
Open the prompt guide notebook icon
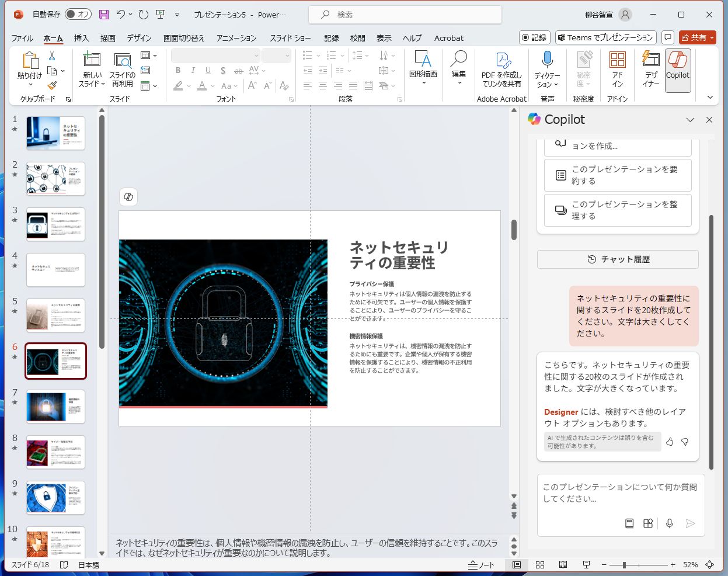tap(629, 523)
